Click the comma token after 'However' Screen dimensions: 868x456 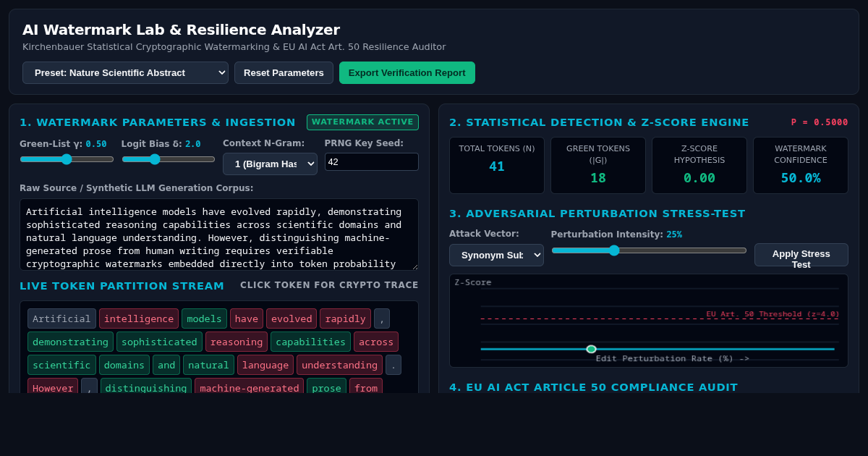pyautogui.click(x=89, y=387)
